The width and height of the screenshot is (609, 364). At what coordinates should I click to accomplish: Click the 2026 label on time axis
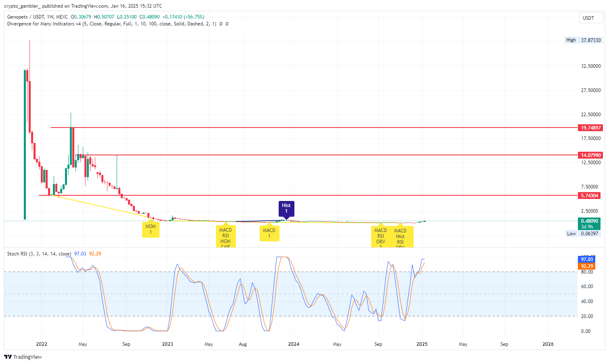548,344
